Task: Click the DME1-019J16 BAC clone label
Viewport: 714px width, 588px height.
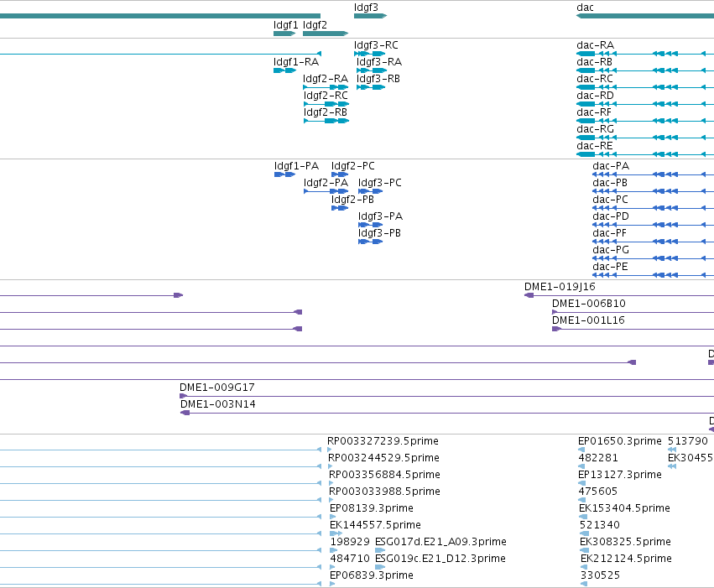Action: pos(560,287)
